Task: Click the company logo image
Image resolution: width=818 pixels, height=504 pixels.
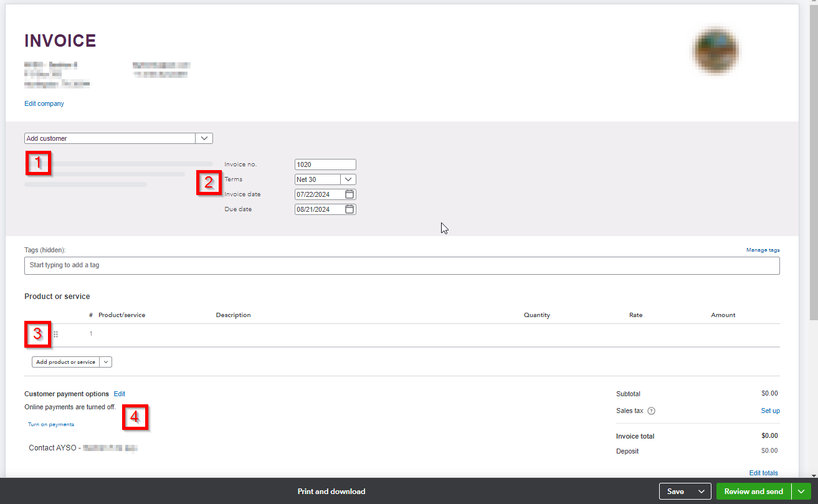Action: [x=715, y=50]
